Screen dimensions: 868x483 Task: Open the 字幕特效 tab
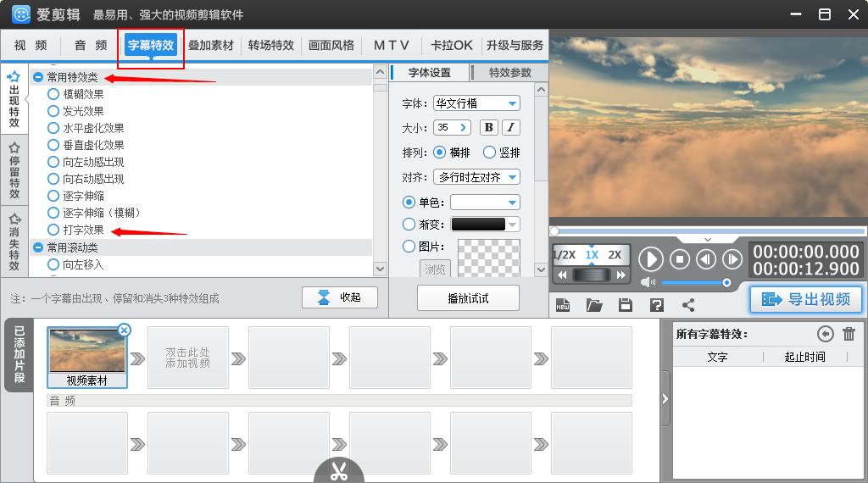[x=151, y=46]
